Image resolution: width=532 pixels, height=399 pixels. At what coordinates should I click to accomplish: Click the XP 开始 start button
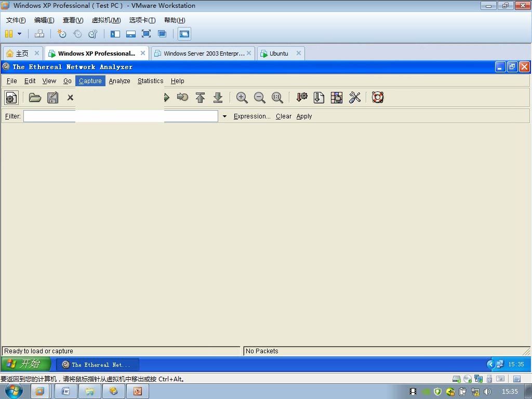pyautogui.click(x=26, y=364)
